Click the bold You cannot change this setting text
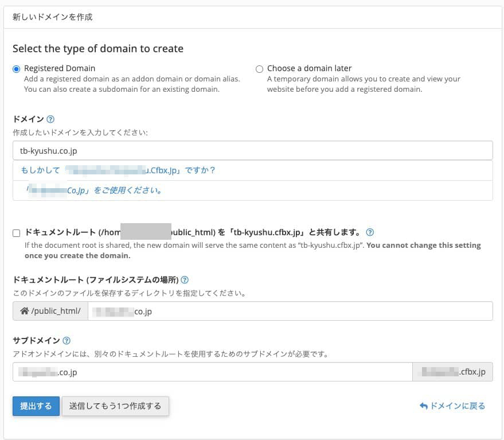504x440 pixels. tap(253, 250)
